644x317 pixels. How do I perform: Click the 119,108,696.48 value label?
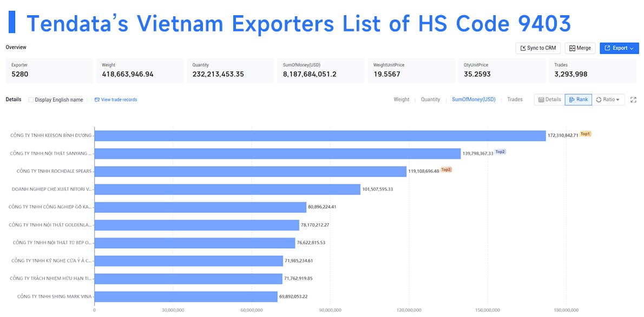pos(424,171)
